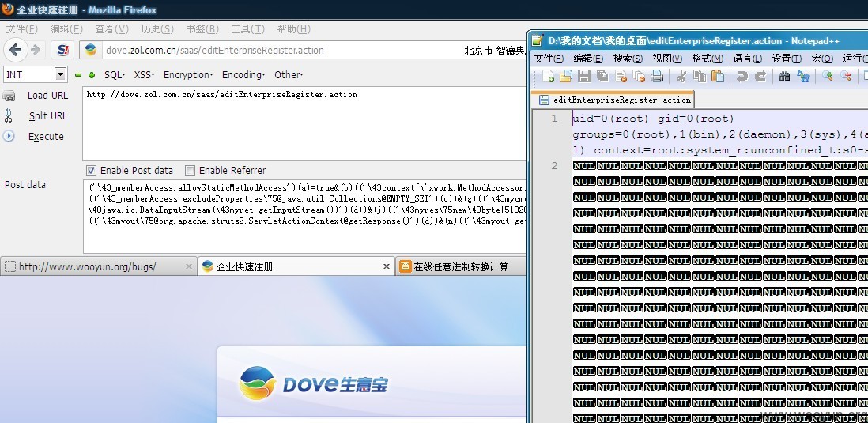Click the Load URL button label
Viewport: 868px width, 423px height.
(47, 95)
